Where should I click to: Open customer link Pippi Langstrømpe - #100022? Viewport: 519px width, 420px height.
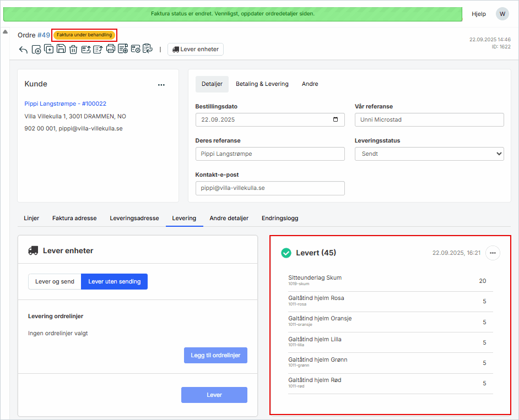click(x=66, y=103)
